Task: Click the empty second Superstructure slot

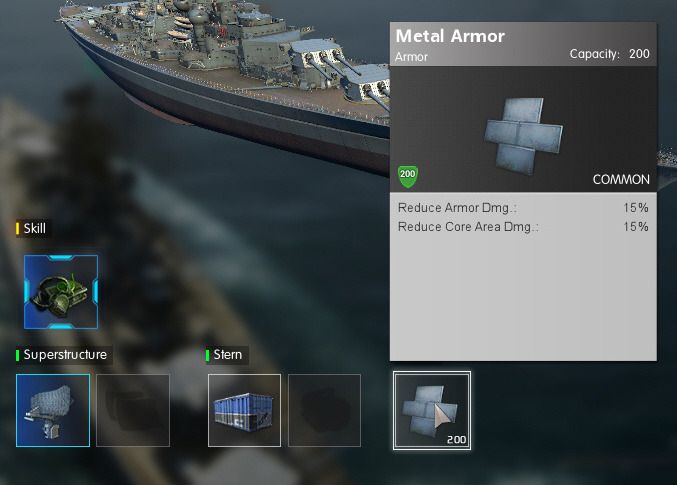Action: (x=133, y=410)
